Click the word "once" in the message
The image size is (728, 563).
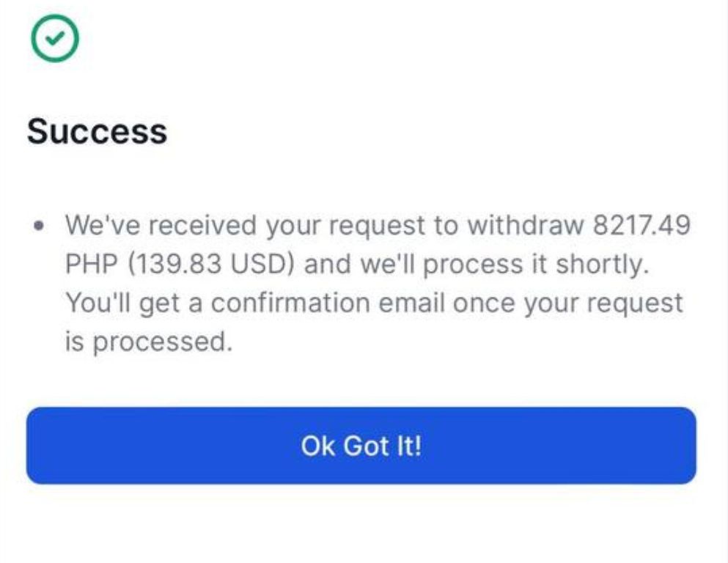coord(484,304)
